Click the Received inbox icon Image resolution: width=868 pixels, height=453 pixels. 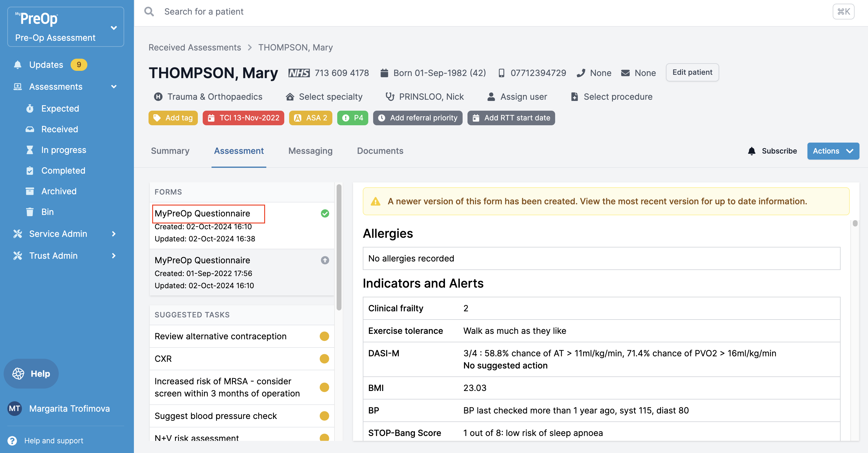click(x=30, y=129)
